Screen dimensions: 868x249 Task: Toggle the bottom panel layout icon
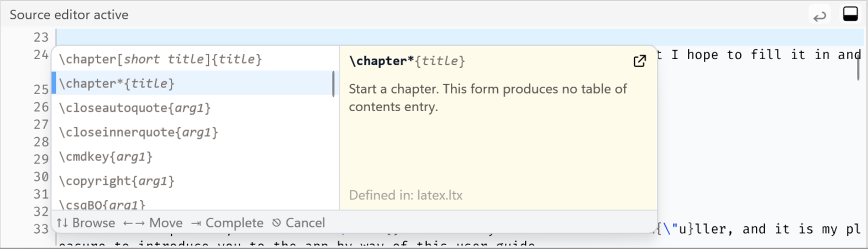tap(850, 14)
